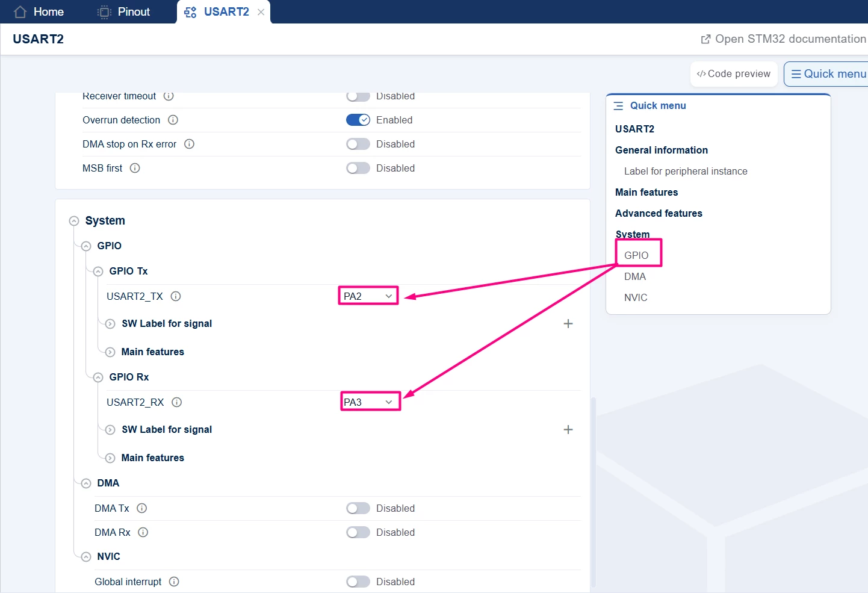Add SW label for GPIO Tx signal
Viewport: 868px width, 593px height.
pyautogui.click(x=568, y=324)
